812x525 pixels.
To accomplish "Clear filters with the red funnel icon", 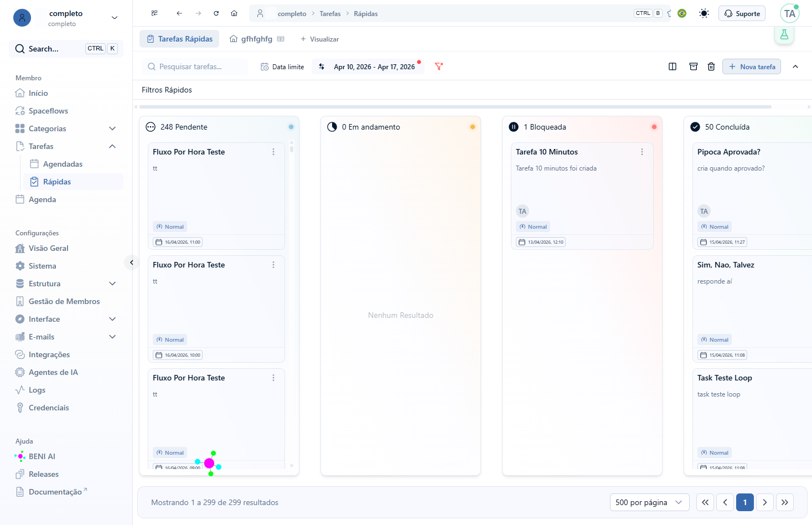I will [x=439, y=66].
